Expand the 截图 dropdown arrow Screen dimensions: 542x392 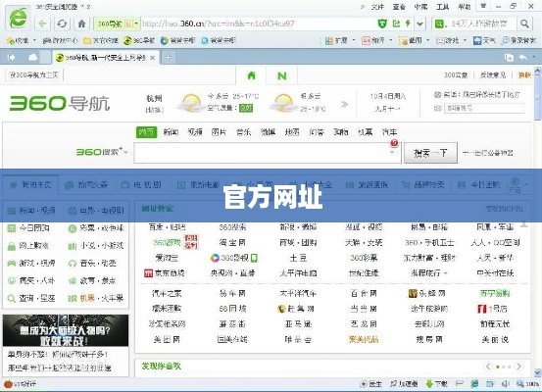click(x=428, y=40)
